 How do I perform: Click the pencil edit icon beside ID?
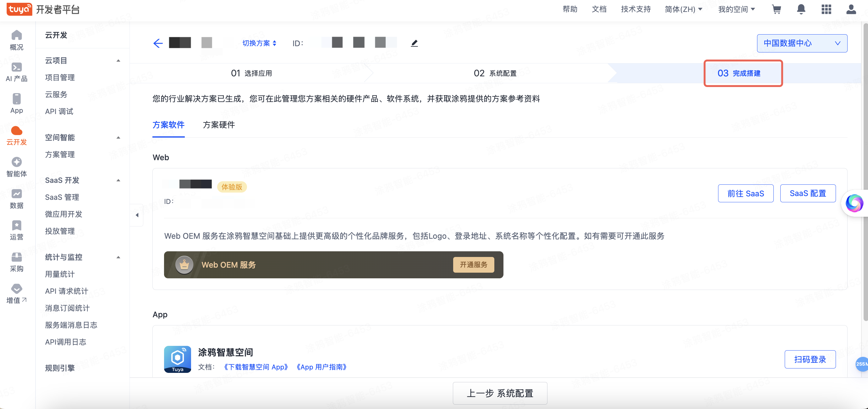pyautogui.click(x=414, y=43)
